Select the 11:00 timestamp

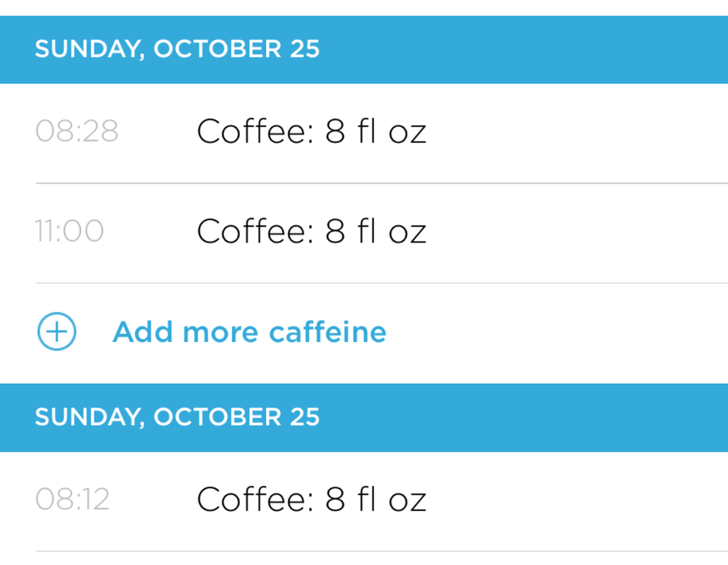70,232
